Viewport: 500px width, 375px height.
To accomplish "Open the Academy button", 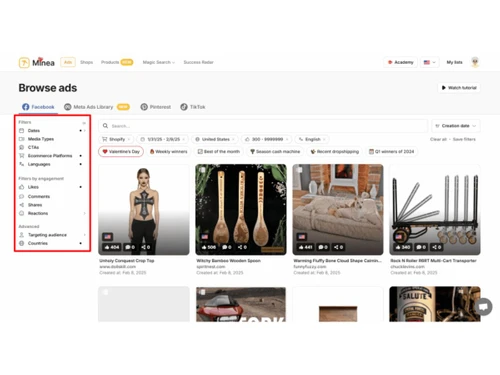I will pos(401,62).
